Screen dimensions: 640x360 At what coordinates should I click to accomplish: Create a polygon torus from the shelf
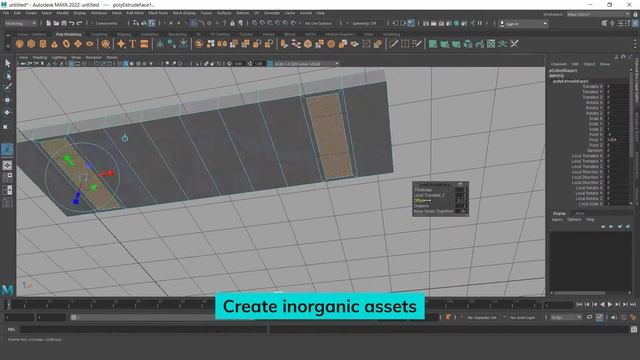66,44
